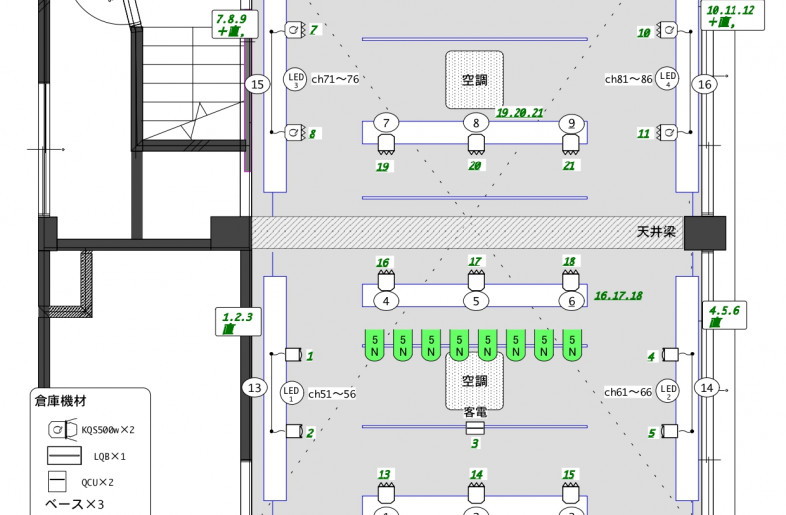Click the circled 4 on the batten
The image size is (786, 515).
coord(386,301)
